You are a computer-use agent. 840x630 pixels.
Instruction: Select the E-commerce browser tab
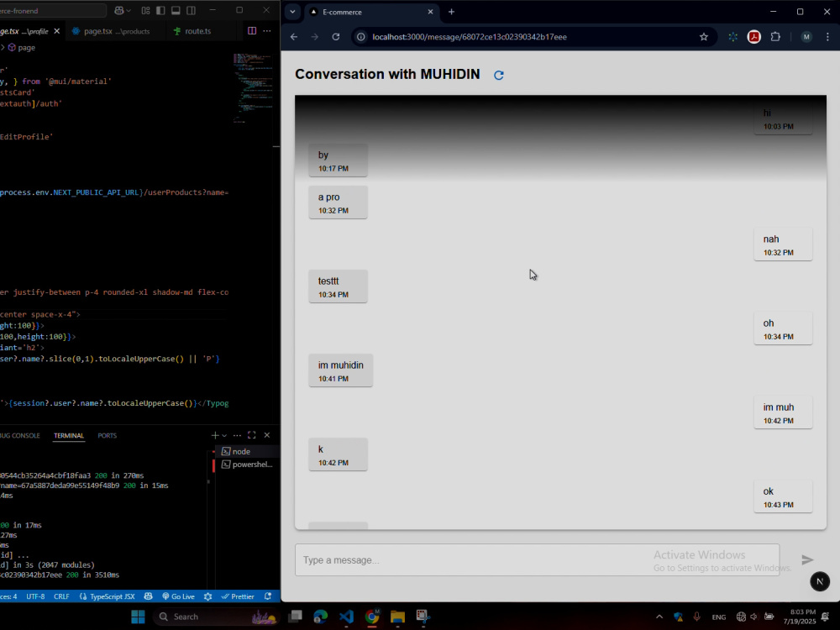pyautogui.click(x=370, y=12)
